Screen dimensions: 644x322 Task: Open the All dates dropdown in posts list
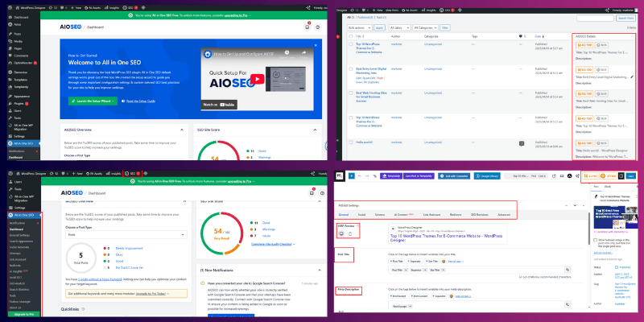399,27
